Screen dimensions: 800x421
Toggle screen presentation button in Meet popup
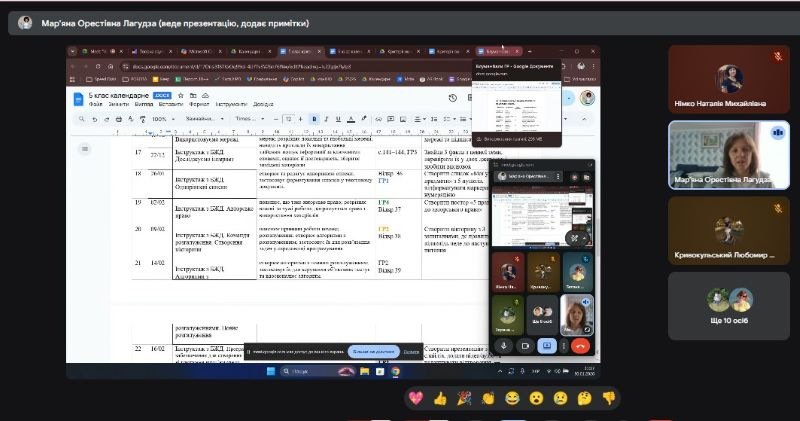546,346
